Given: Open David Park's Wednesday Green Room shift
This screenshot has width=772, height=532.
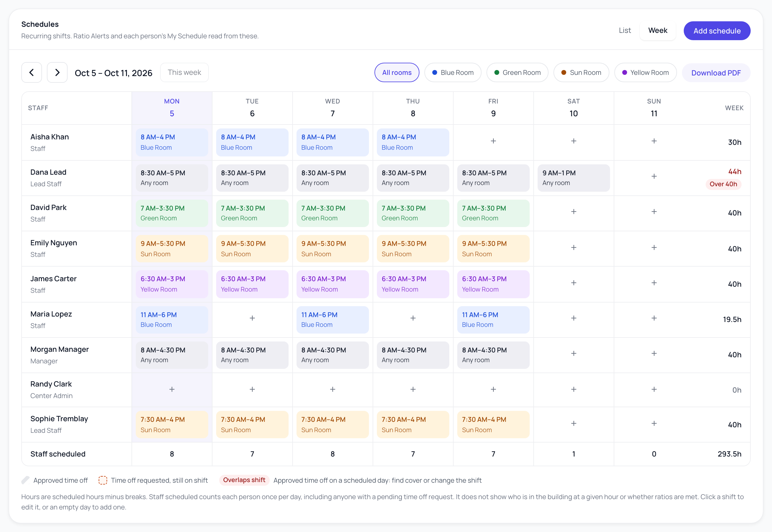Looking at the screenshot, I should click(333, 213).
